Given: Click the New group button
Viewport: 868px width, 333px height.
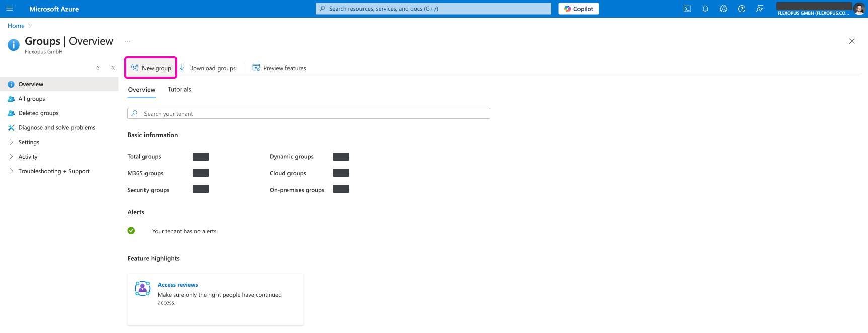Looking at the screenshot, I should [151, 68].
